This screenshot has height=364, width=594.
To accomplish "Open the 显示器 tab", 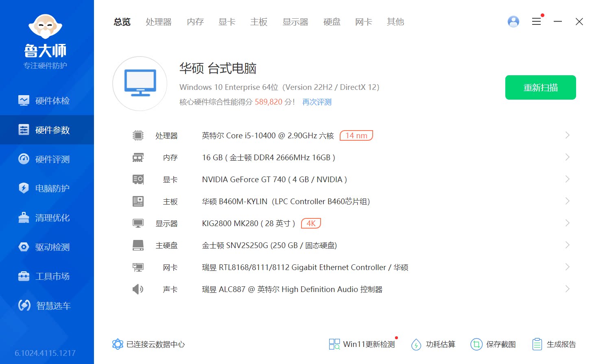I will click(x=295, y=22).
